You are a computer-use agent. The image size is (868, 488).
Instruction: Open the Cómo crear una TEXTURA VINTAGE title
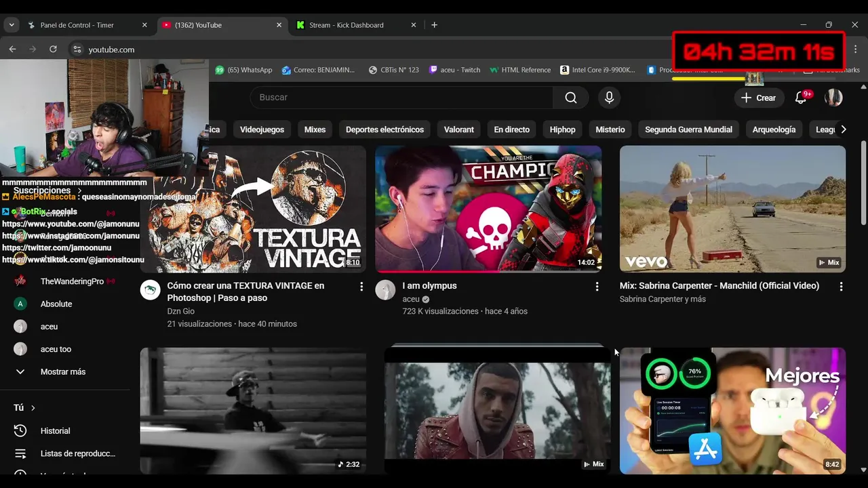tap(245, 291)
